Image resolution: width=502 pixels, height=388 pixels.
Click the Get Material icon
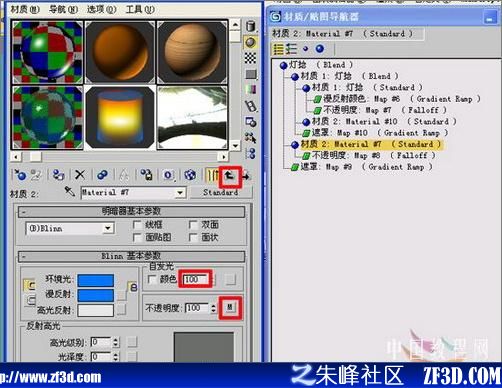click(20, 175)
